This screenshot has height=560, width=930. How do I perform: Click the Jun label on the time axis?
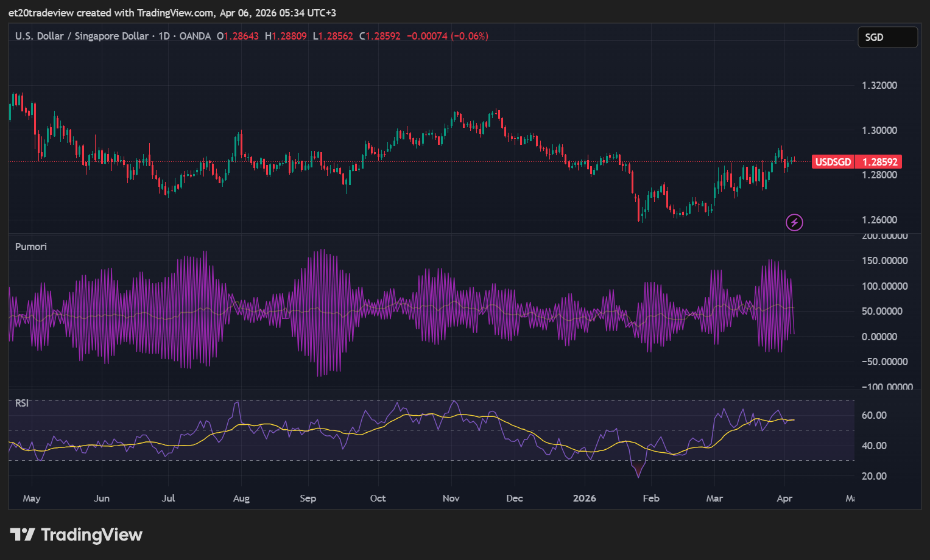click(102, 498)
